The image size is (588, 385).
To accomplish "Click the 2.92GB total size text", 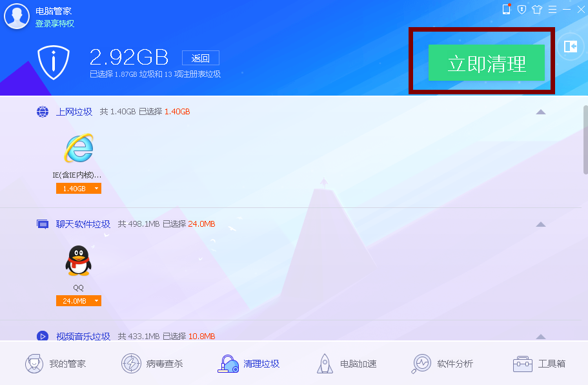I will click(129, 57).
